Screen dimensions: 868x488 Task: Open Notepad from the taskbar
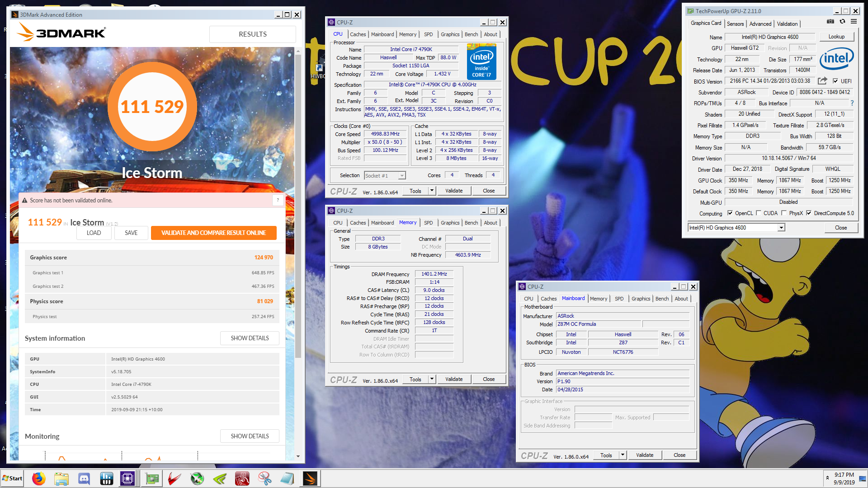tap(288, 479)
